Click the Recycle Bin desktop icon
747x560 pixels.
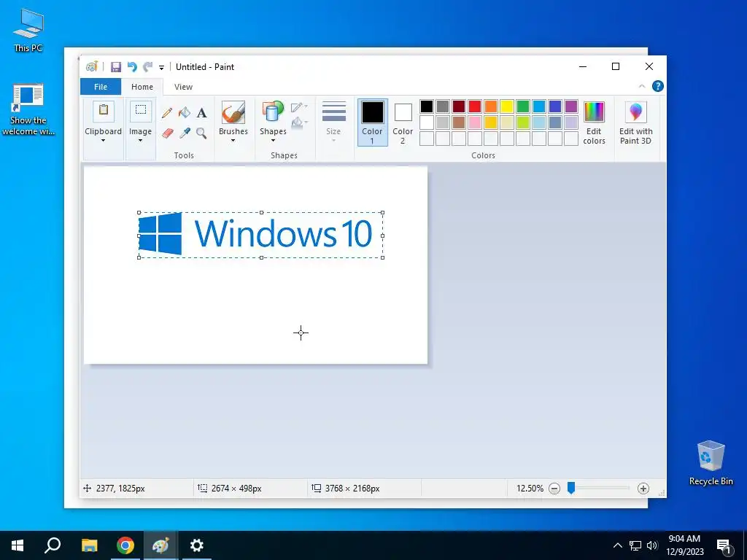coord(711,463)
